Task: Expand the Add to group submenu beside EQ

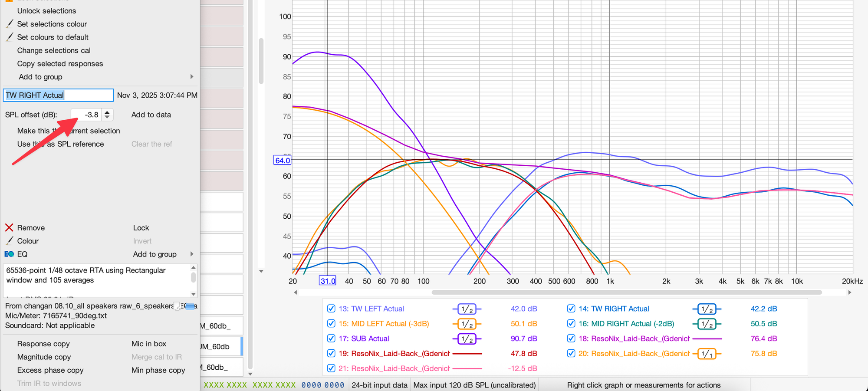Action: (191, 254)
